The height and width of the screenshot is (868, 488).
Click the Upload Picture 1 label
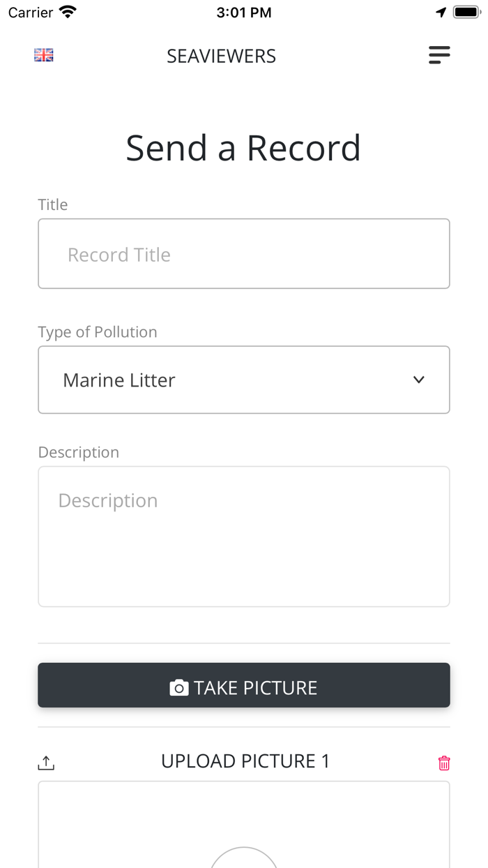(244, 761)
